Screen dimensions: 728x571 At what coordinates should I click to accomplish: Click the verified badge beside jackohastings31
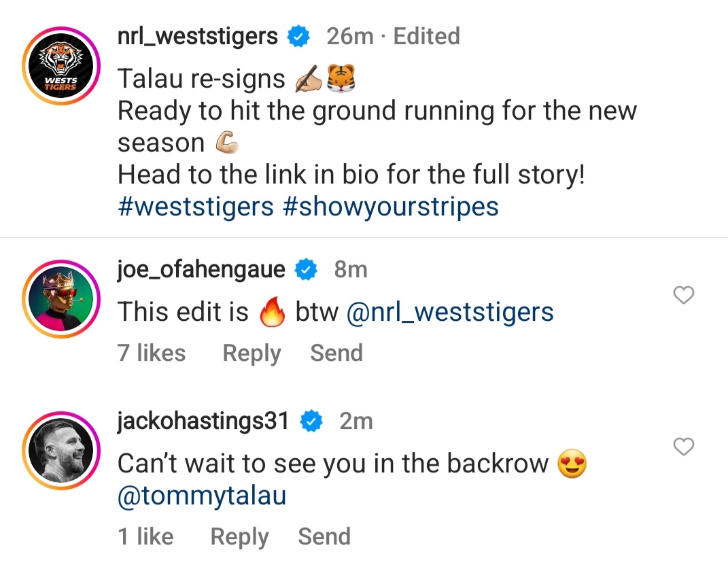click(311, 421)
